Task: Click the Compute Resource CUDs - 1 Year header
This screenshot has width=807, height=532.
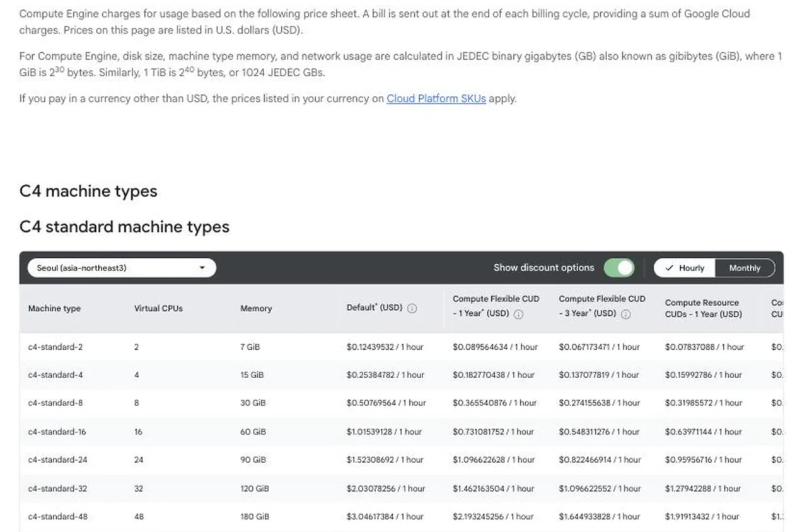Action: (704, 308)
